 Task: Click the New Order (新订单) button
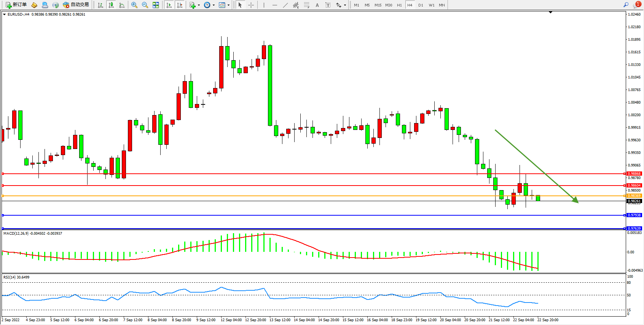click(16, 5)
